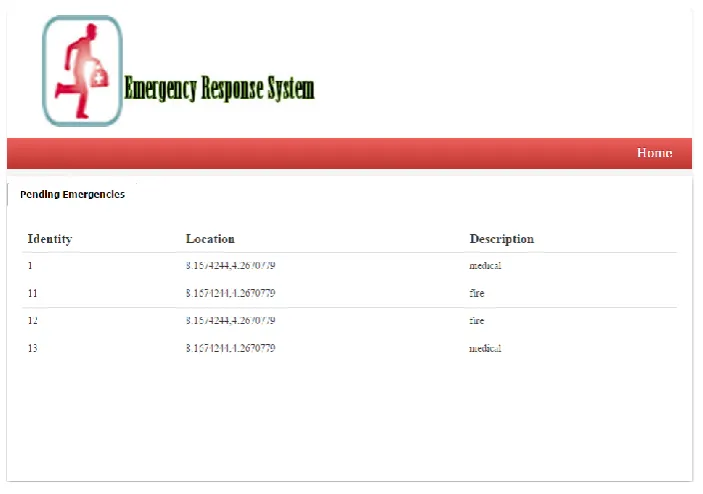Image resolution: width=703 pixels, height=494 pixels.
Task: Select identity cell 13
Action: (32, 348)
